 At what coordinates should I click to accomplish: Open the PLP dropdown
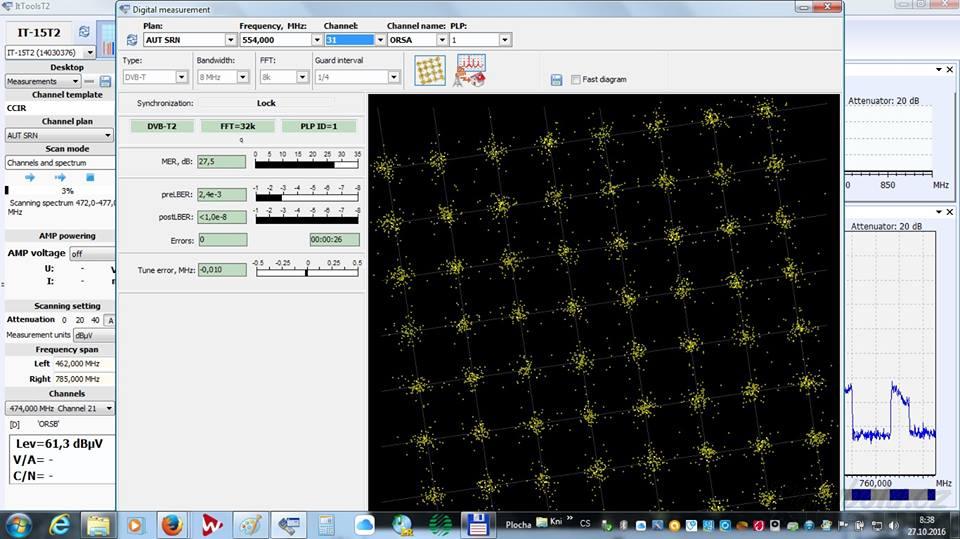505,40
